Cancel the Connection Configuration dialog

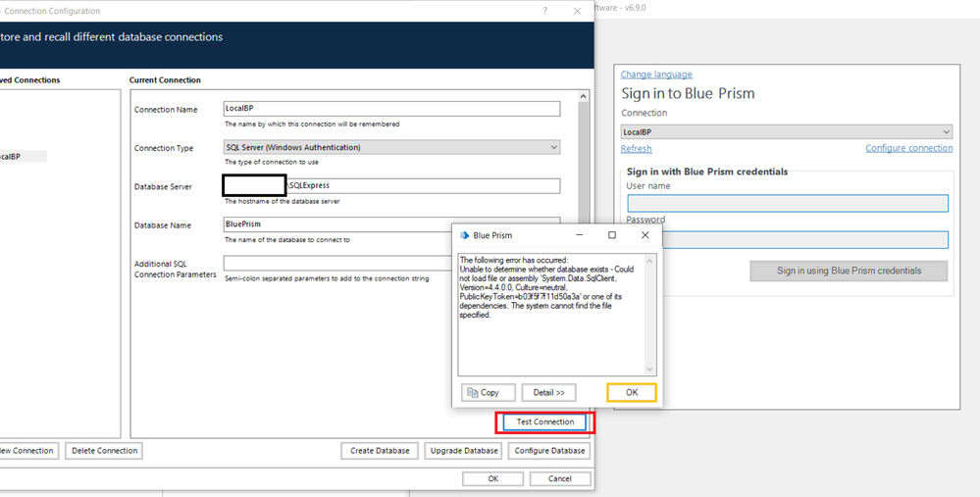click(559, 479)
